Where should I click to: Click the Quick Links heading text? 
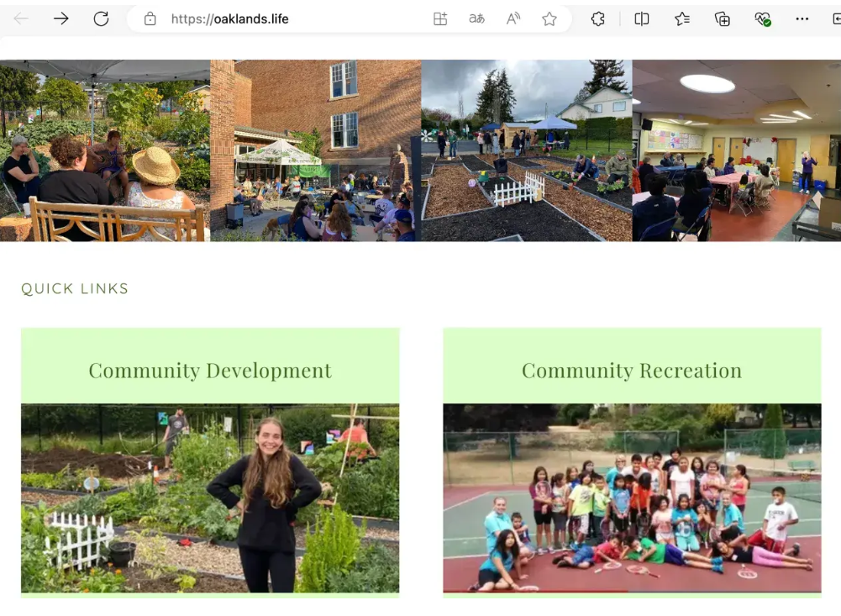click(75, 289)
